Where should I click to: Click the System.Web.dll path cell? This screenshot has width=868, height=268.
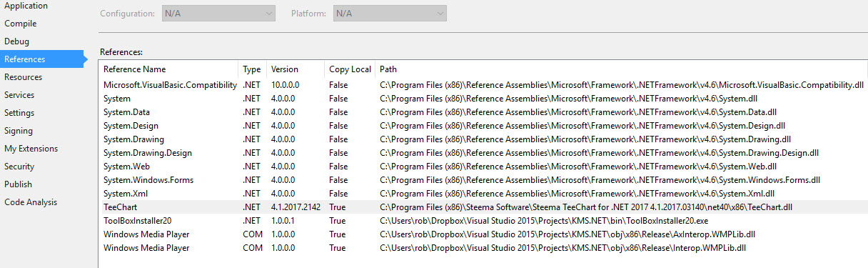pos(578,167)
